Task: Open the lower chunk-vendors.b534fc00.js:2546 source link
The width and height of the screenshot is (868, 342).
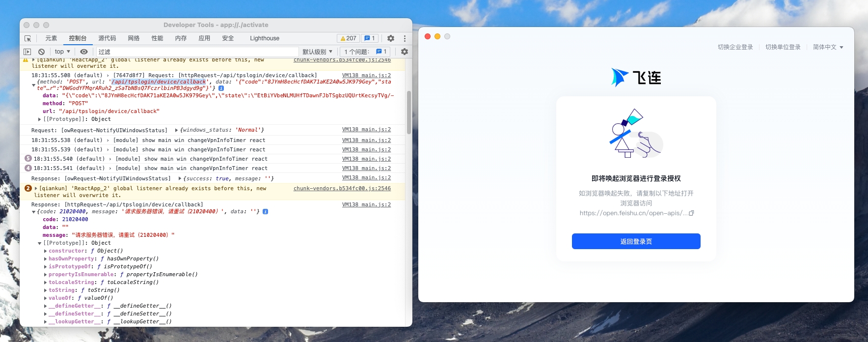Action: [342, 188]
